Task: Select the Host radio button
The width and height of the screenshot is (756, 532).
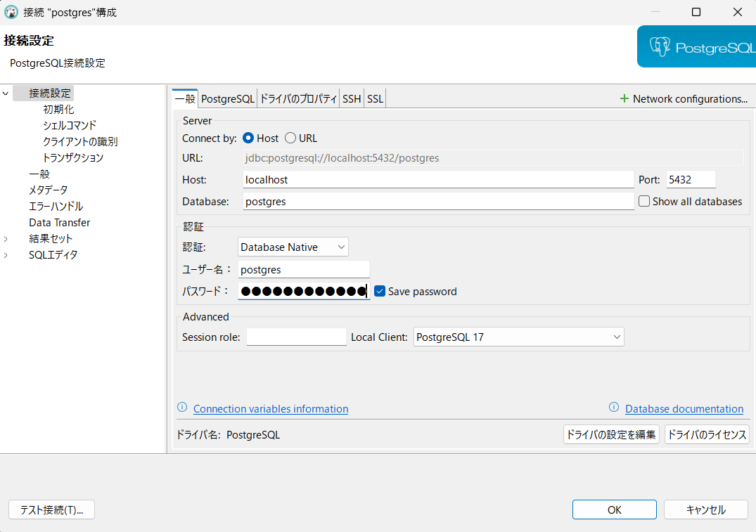Action: point(248,138)
